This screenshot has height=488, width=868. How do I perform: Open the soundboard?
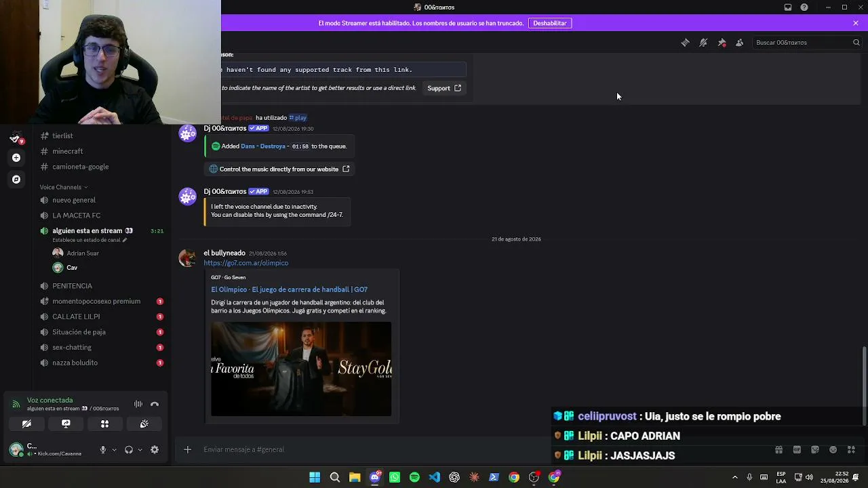pos(144,424)
